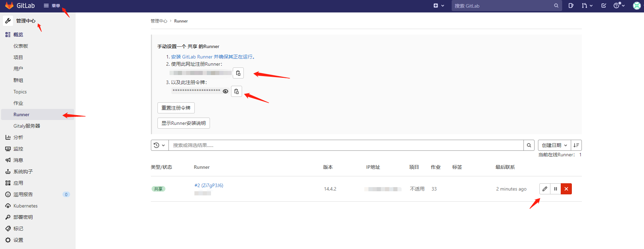Click the filter search magnifier button
644x249 pixels.
click(529, 145)
